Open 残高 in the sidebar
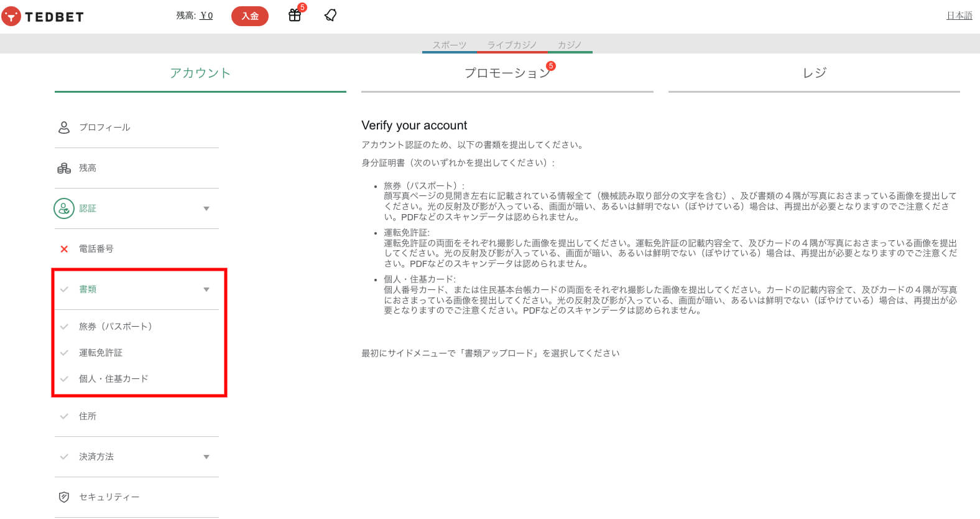 pyautogui.click(x=88, y=168)
